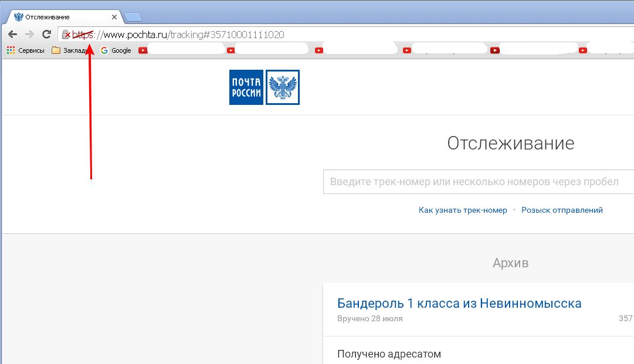Click the Получено адресатом status row
This screenshot has height=364, width=634.
[389, 354]
